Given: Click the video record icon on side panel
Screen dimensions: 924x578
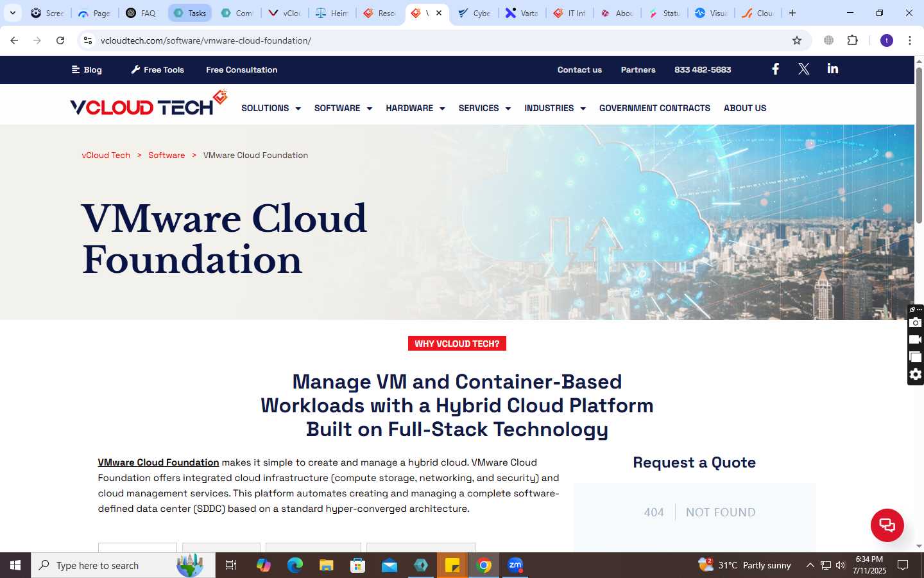Looking at the screenshot, I should pyautogui.click(x=916, y=340).
